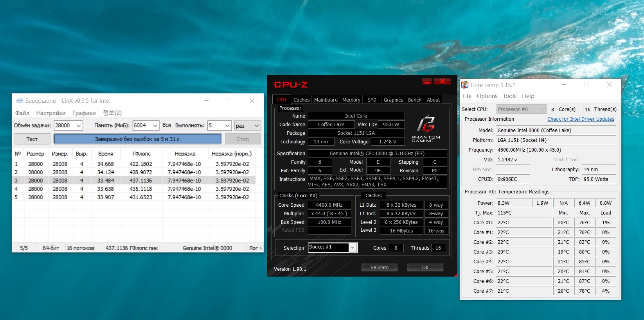Switch to the Graphics tab in CPU-Z
This screenshot has width=644, height=320.
point(393,100)
